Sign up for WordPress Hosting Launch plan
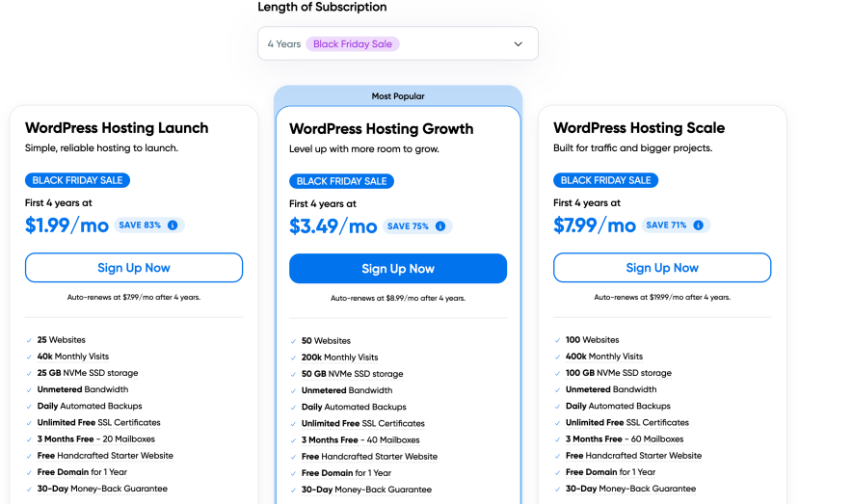852x504 pixels. [134, 268]
